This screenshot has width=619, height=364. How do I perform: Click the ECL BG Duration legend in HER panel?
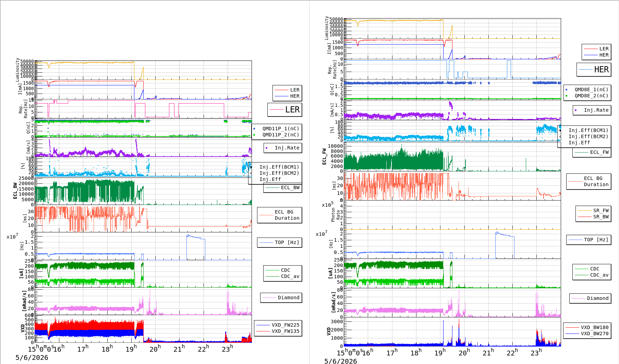coord(588,181)
